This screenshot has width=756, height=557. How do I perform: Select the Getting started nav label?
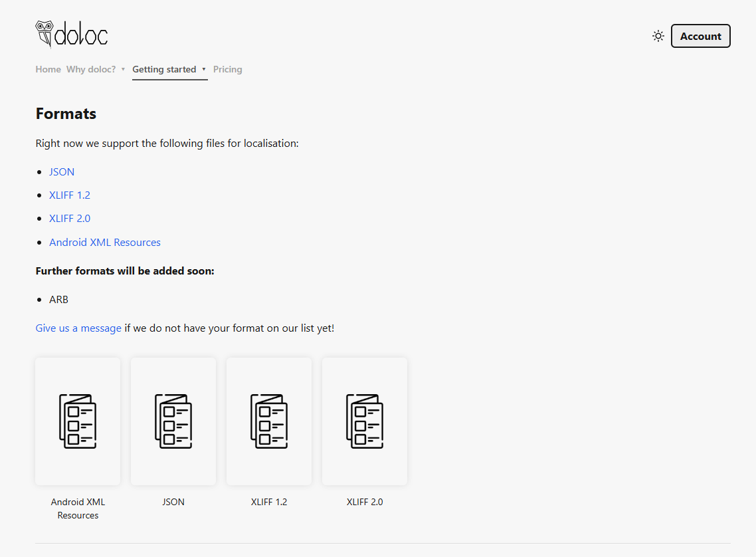coord(164,69)
